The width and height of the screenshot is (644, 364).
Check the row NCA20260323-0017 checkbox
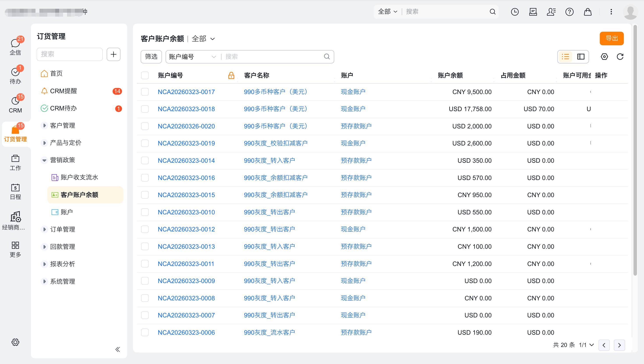(145, 92)
